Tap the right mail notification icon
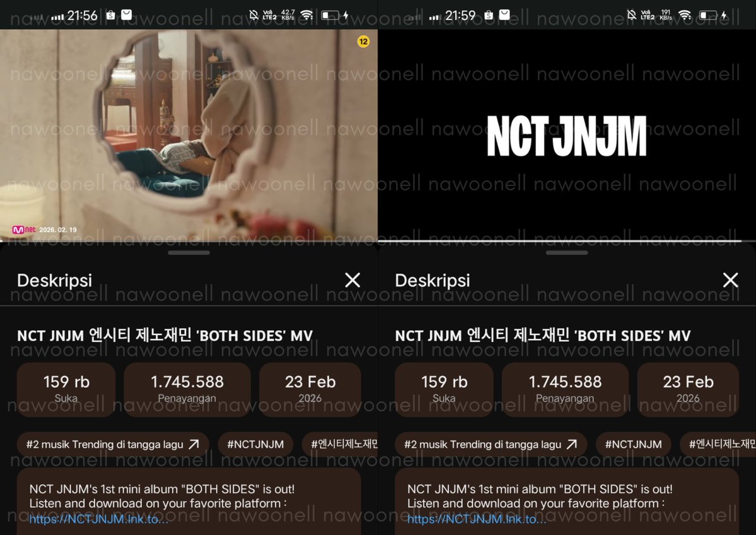This screenshot has height=535, width=756. pos(505,15)
